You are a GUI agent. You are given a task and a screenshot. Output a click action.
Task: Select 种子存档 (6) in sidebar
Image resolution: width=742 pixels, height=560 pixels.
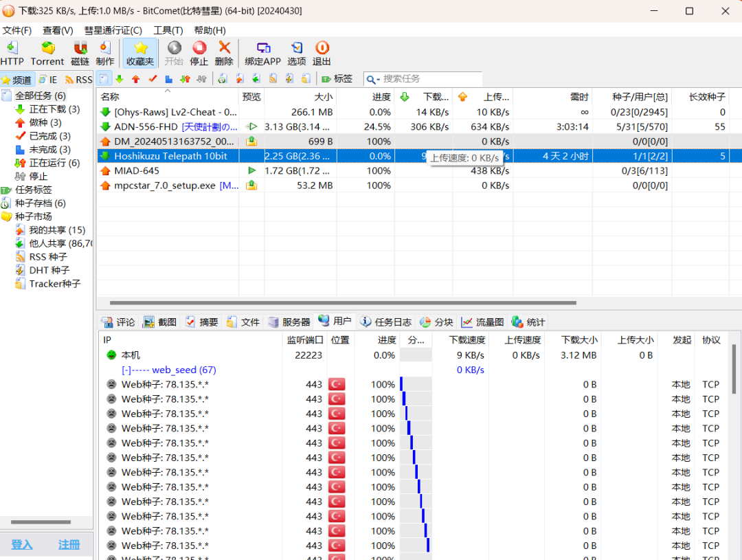(x=41, y=203)
